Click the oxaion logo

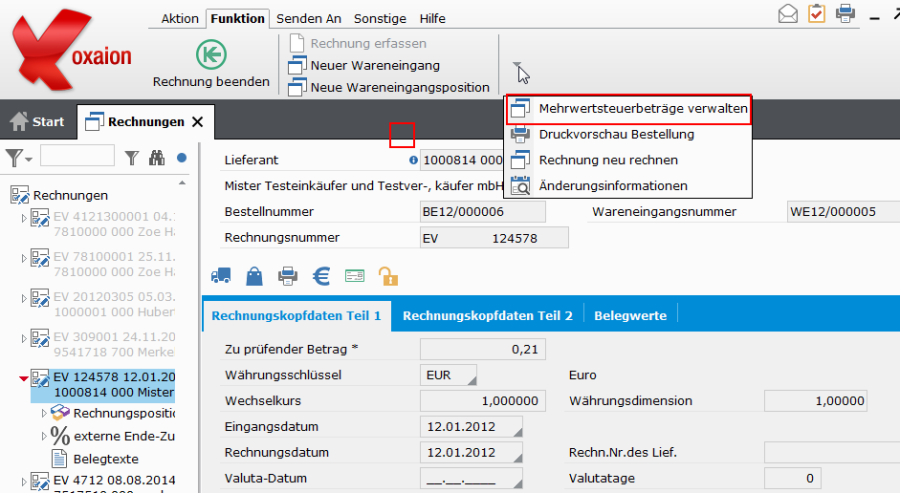(x=72, y=51)
